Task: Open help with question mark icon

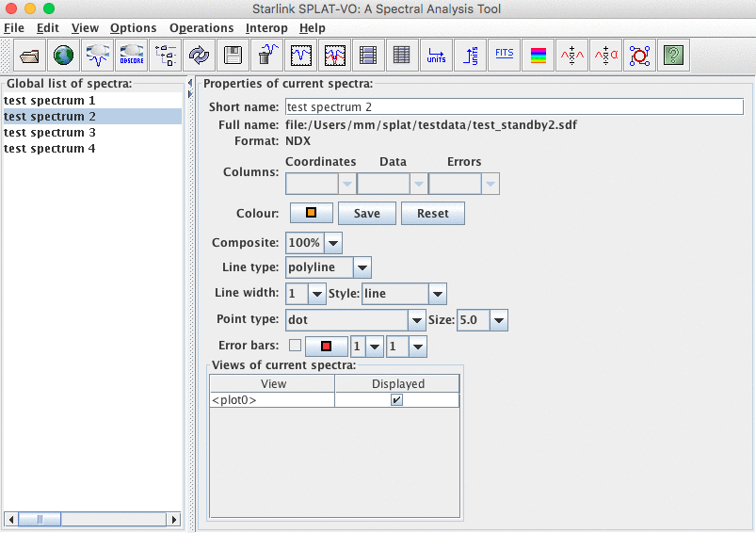Action: pos(673,56)
